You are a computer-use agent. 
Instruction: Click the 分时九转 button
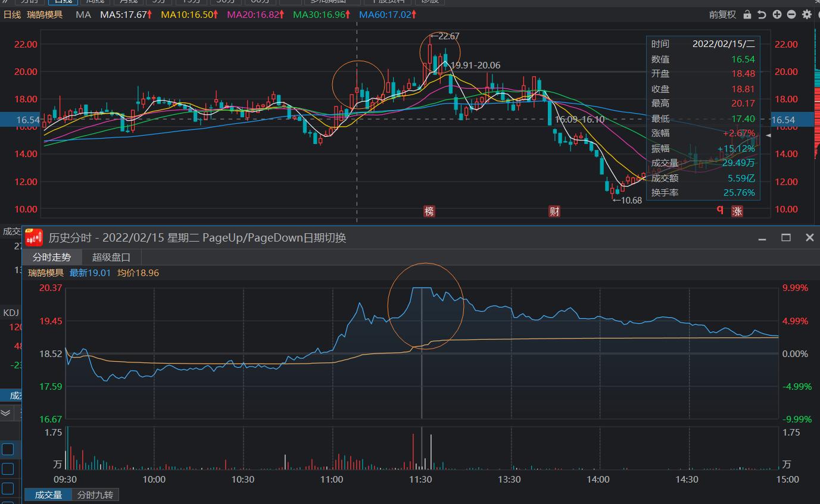click(95, 494)
